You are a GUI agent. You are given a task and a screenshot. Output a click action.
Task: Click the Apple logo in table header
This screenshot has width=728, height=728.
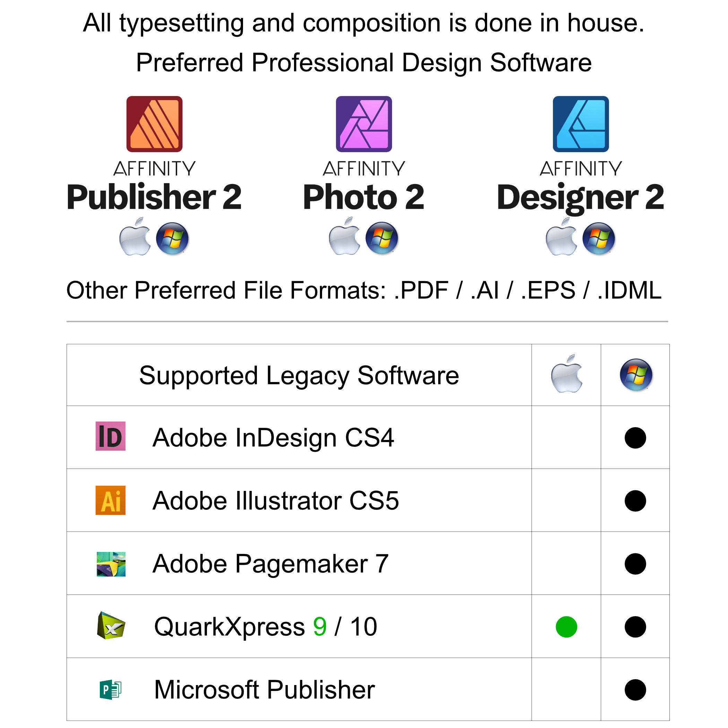[x=566, y=374]
